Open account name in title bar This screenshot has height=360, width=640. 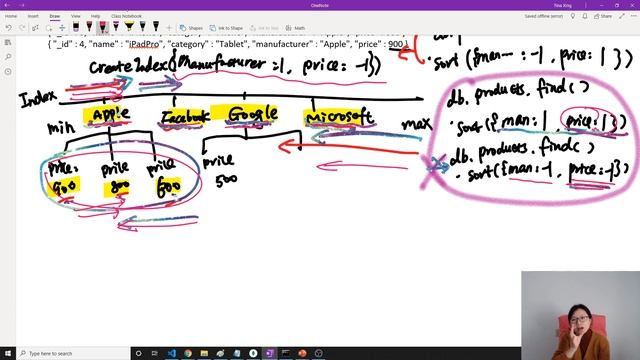pyautogui.click(x=563, y=6)
